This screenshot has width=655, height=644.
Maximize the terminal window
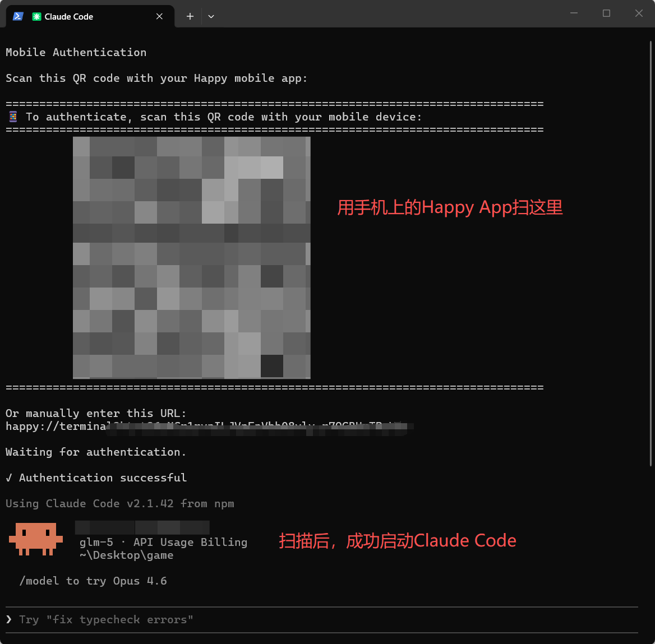coord(606,13)
